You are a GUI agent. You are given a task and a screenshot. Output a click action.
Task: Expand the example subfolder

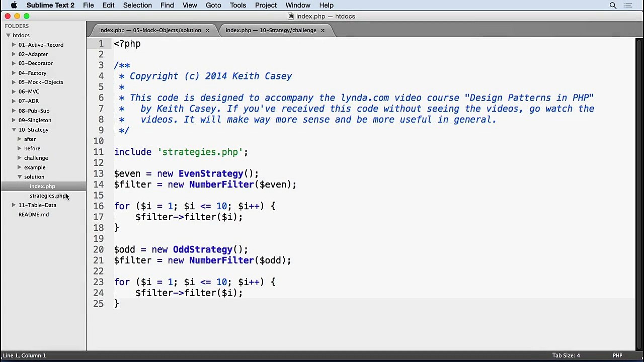pos(19,167)
